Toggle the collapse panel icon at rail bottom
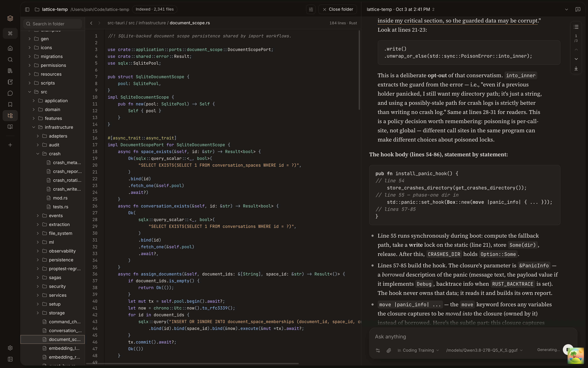 (10, 359)
